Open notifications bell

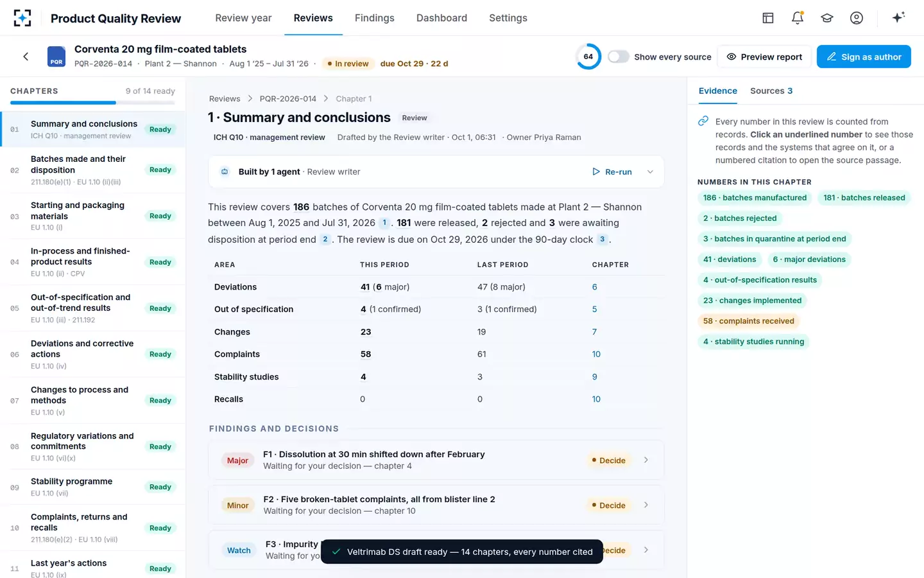coord(798,18)
